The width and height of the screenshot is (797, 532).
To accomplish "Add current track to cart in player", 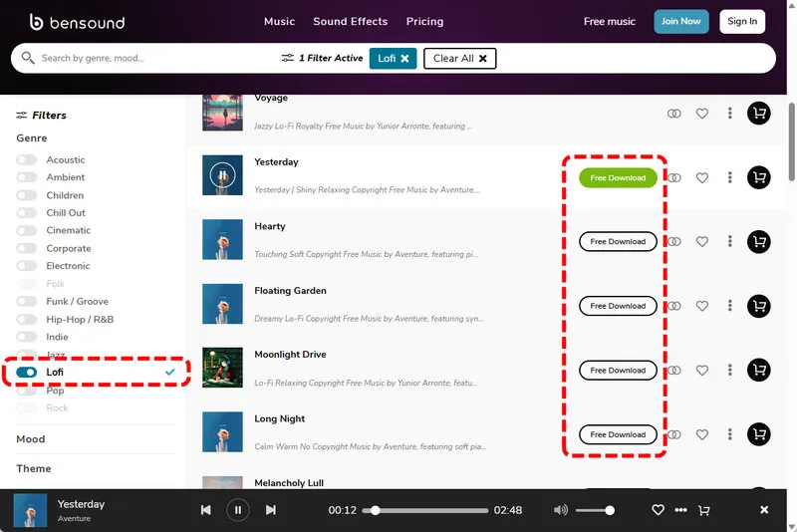I will coord(704,510).
